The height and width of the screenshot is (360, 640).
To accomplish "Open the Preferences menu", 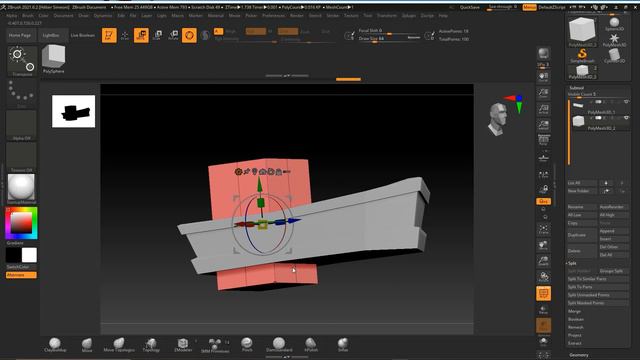I will click(273, 16).
